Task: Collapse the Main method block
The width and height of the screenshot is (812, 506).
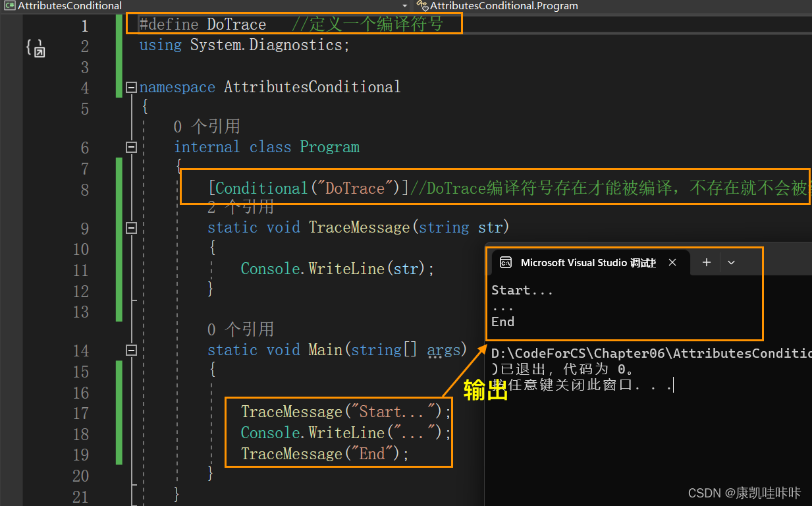Action: [131, 350]
